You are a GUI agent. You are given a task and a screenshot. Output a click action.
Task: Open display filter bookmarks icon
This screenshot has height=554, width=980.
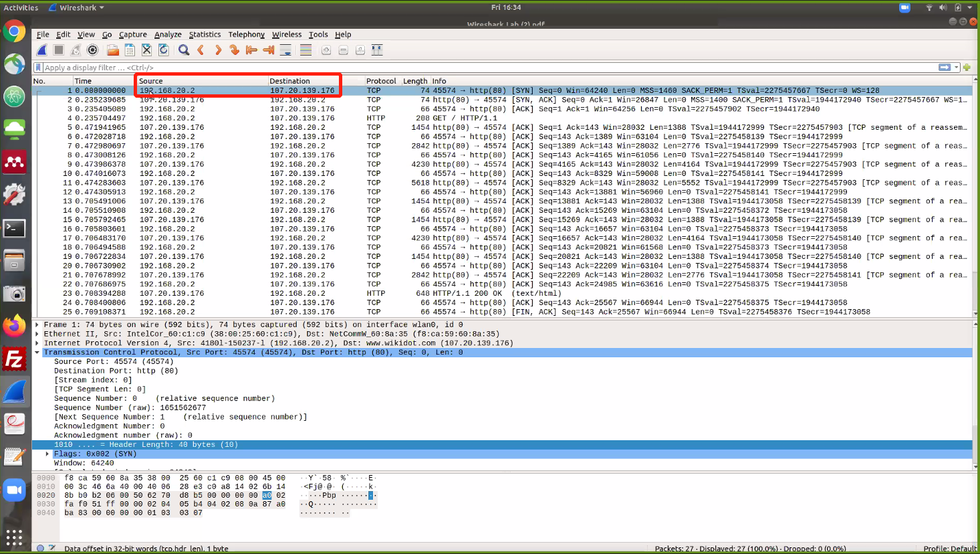click(x=39, y=68)
